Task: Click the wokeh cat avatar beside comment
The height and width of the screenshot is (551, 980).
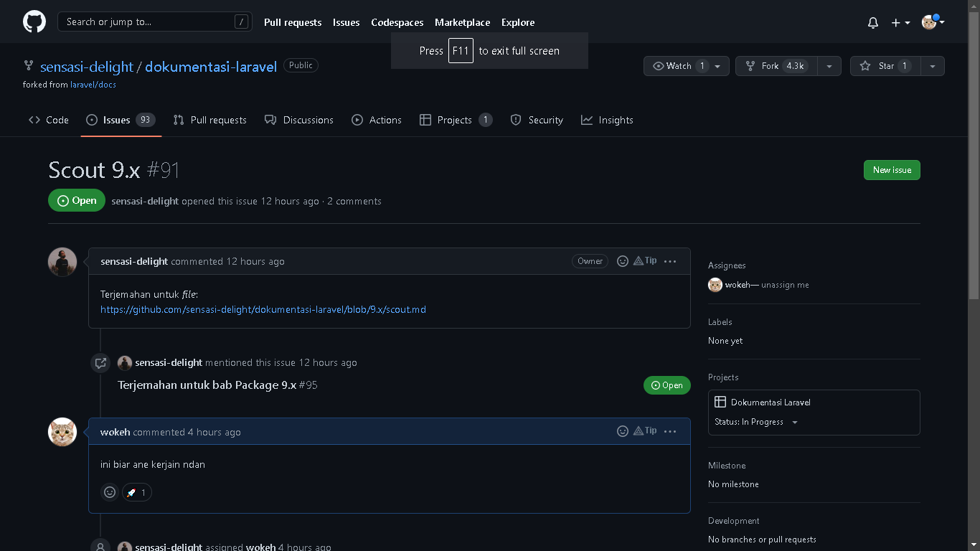Action: pos(62,432)
